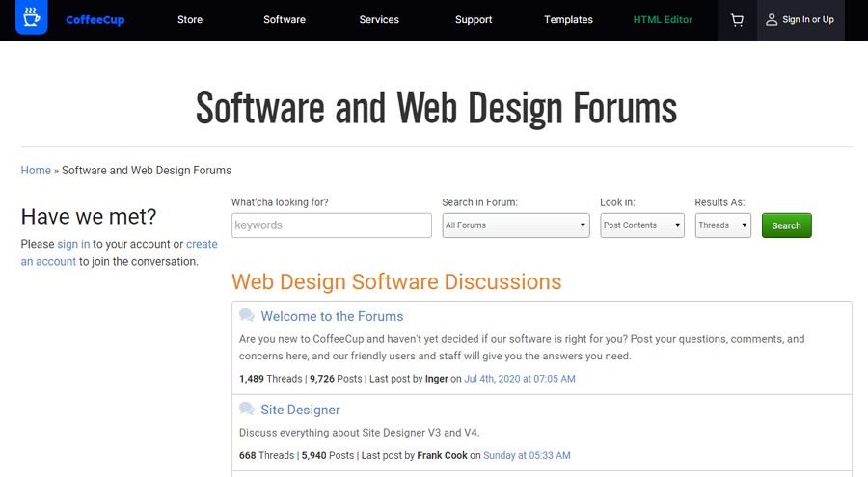The width and height of the screenshot is (868, 477).
Task: Expand the Threads results dropdown
Action: [723, 225]
